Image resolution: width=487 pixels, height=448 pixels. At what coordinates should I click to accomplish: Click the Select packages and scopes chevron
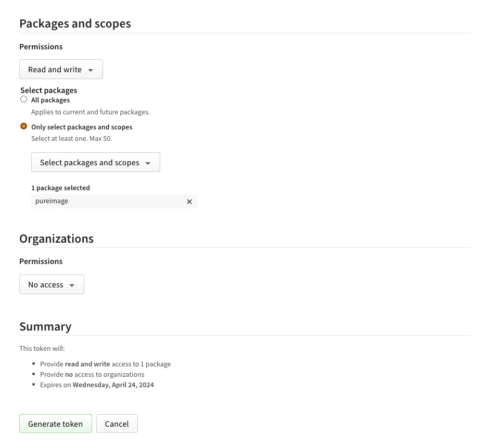coord(148,162)
